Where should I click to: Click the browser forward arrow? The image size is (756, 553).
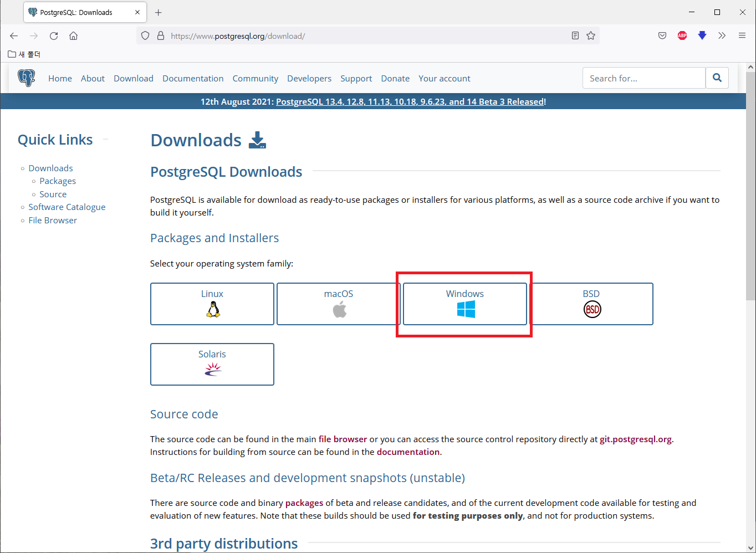click(34, 36)
